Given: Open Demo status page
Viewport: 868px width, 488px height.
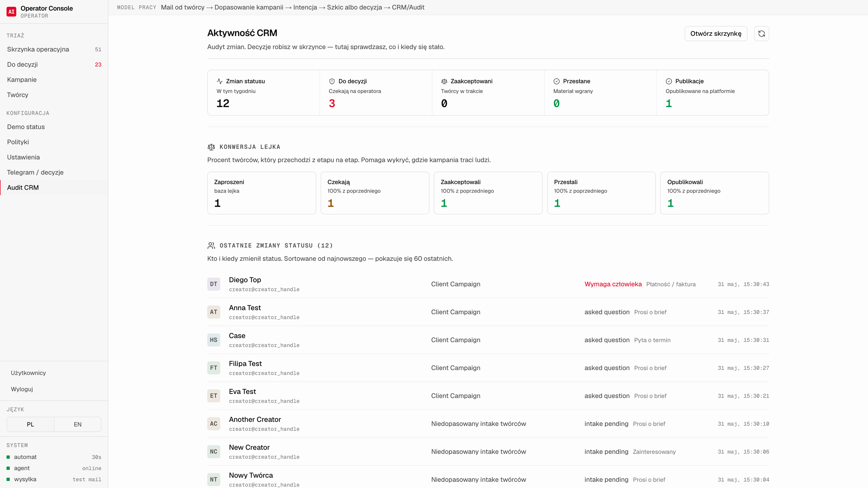Looking at the screenshot, I should pos(54,127).
